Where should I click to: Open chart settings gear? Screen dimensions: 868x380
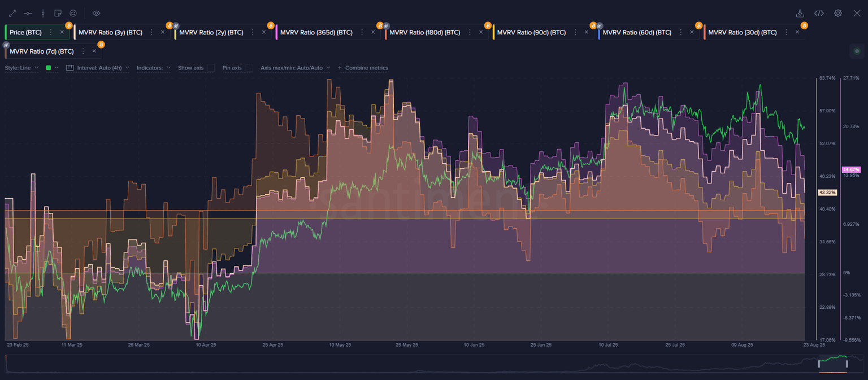(x=838, y=13)
